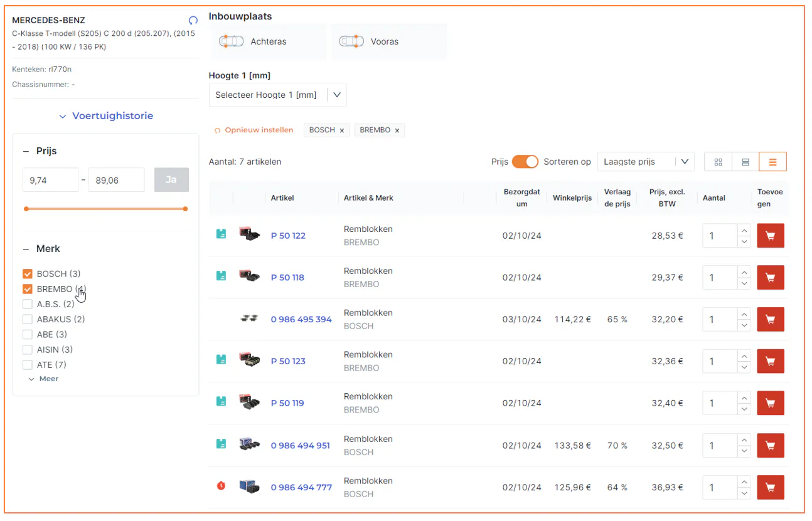Open article link P 50 122
Viewport: 812px width, 521px height.
[288, 236]
